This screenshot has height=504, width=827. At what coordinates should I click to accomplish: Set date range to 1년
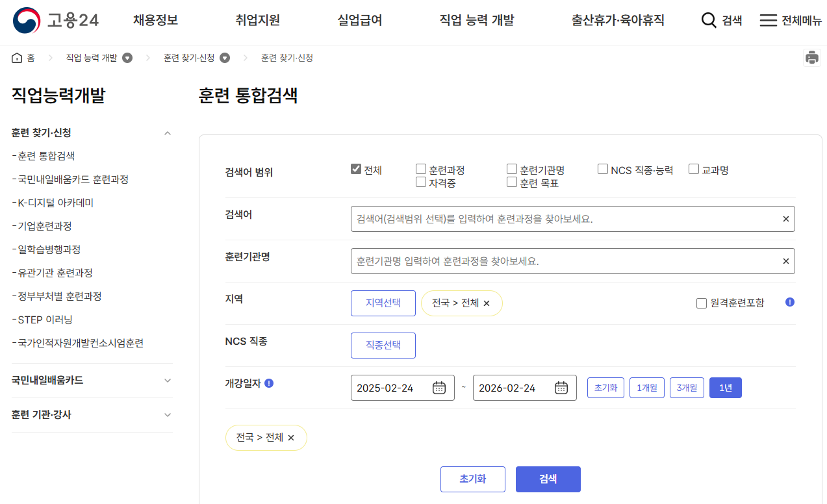[726, 388]
